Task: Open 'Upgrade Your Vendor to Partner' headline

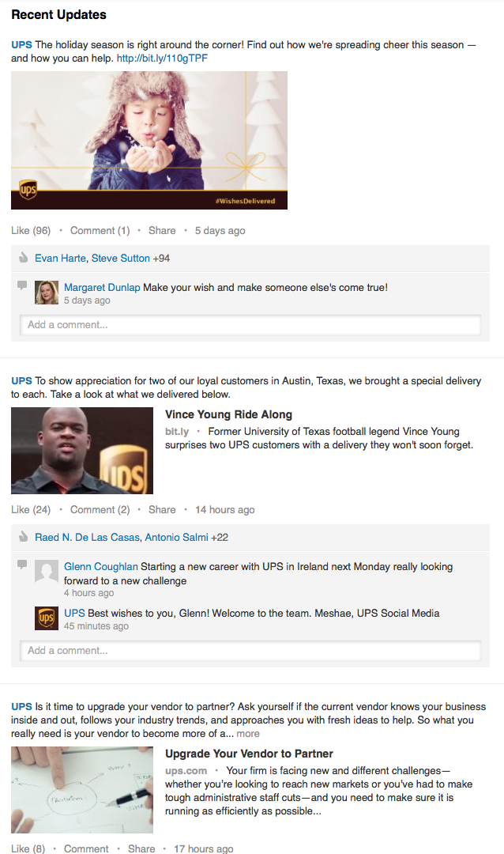Action: 249,754
